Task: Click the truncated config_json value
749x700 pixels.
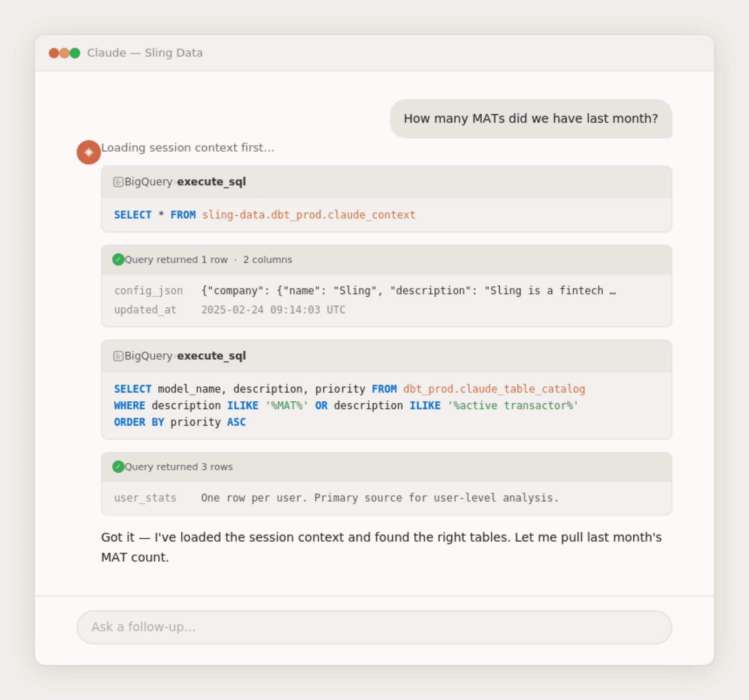Action: [x=408, y=291]
